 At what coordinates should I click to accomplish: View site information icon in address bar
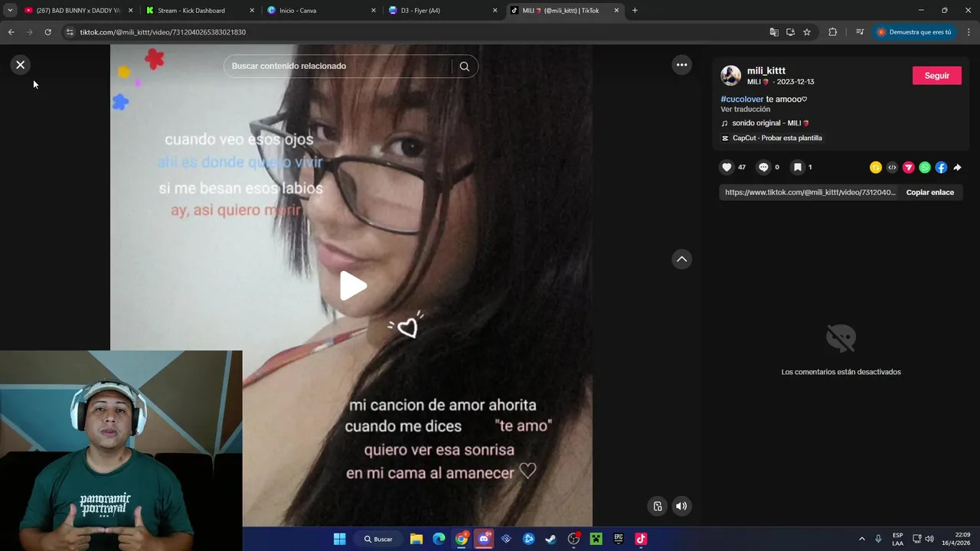click(x=70, y=32)
